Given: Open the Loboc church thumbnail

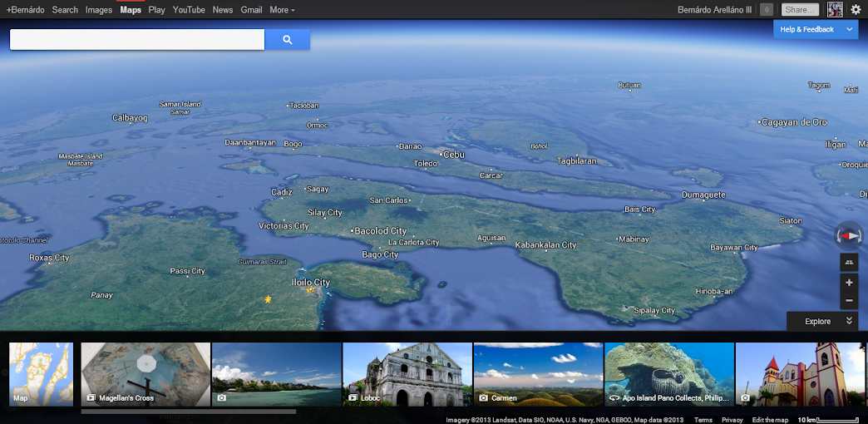Looking at the screenshot, I should pos(407,374).
